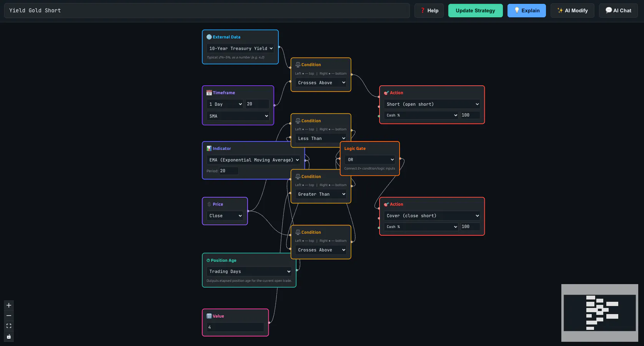
Task: Click the External Data globe icon
Action: [x=209, y=37]
